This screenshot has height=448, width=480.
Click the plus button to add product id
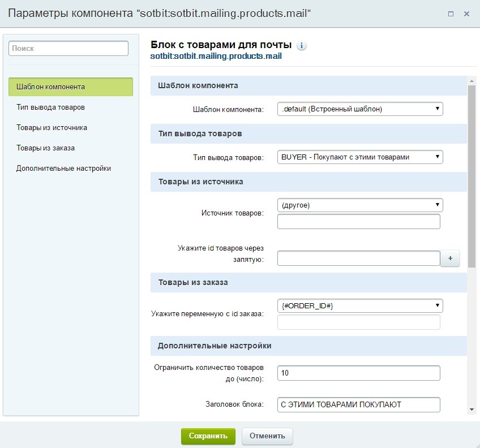pos(450,259)
